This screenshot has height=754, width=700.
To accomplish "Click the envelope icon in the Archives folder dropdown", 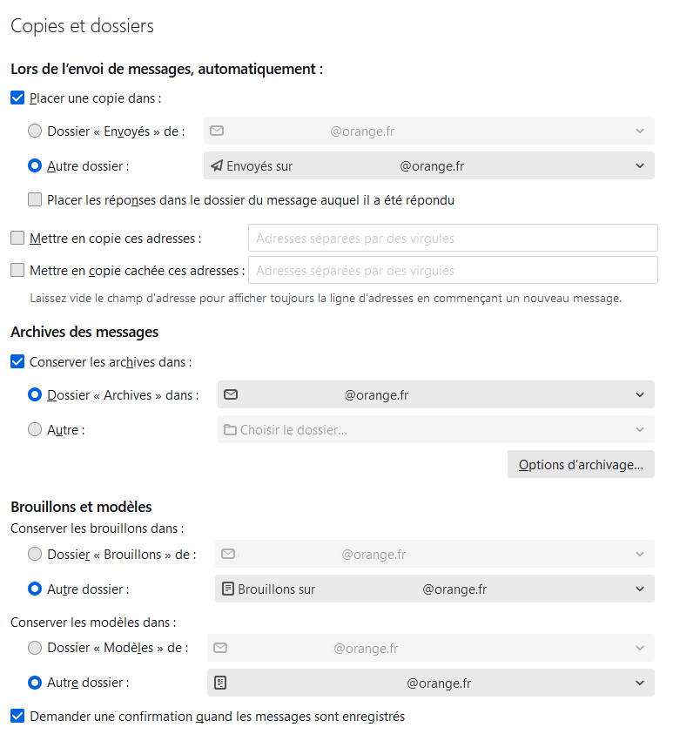I will (x=231, y=394).
